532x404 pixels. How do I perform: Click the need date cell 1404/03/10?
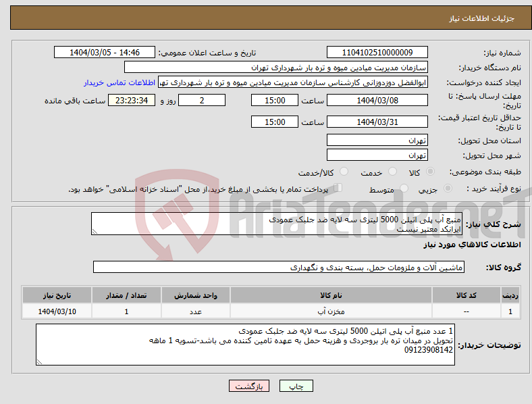57,311
